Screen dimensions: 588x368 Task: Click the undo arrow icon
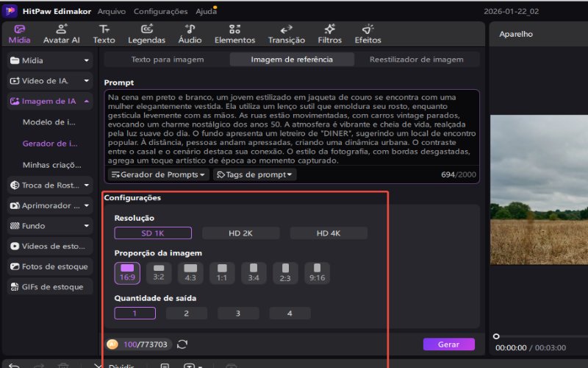pos(14,365)
